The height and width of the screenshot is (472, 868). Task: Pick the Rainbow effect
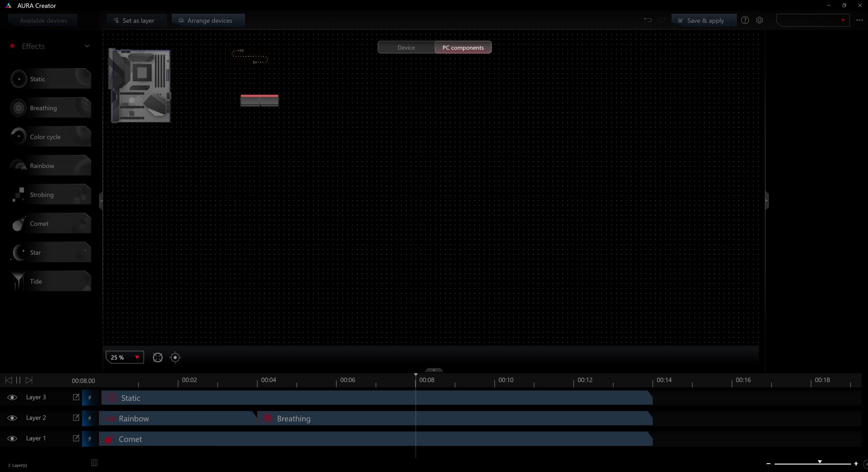click(x=51, y=166)
